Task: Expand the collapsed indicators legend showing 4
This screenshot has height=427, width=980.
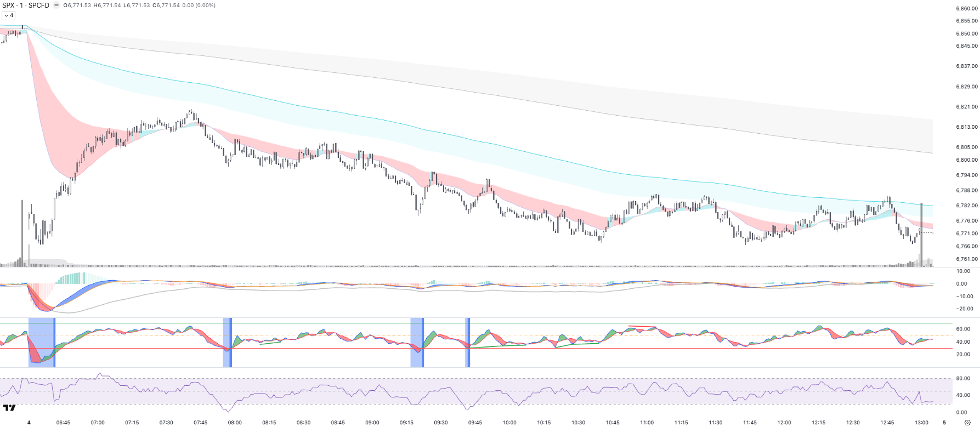Action: [8, 15]
